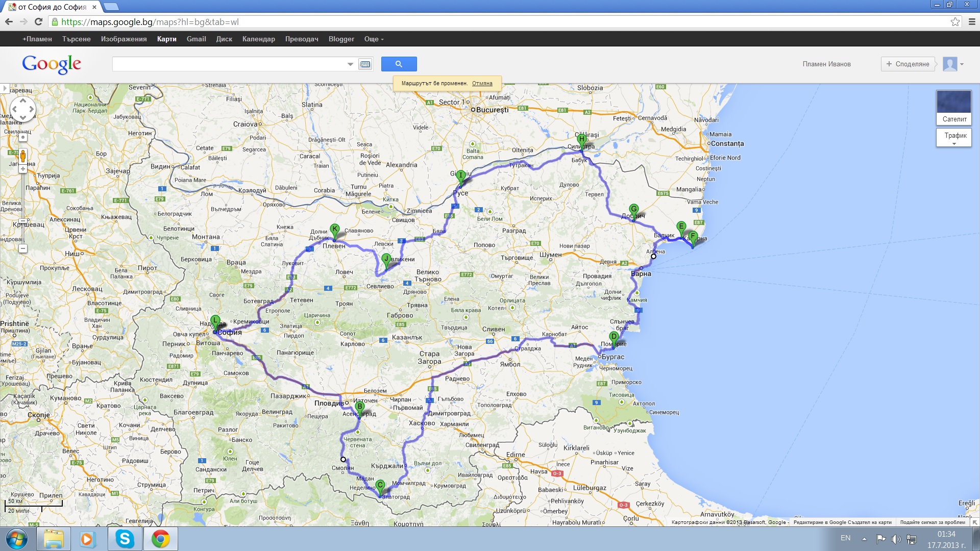Expand the left side panel arrow

tap(5, 88)
